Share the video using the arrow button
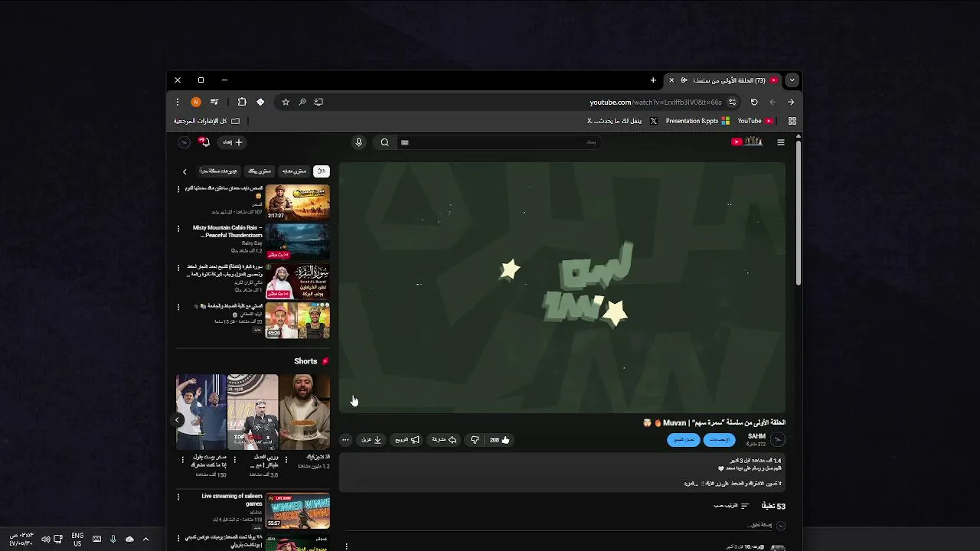 click(x=445, y=440)
